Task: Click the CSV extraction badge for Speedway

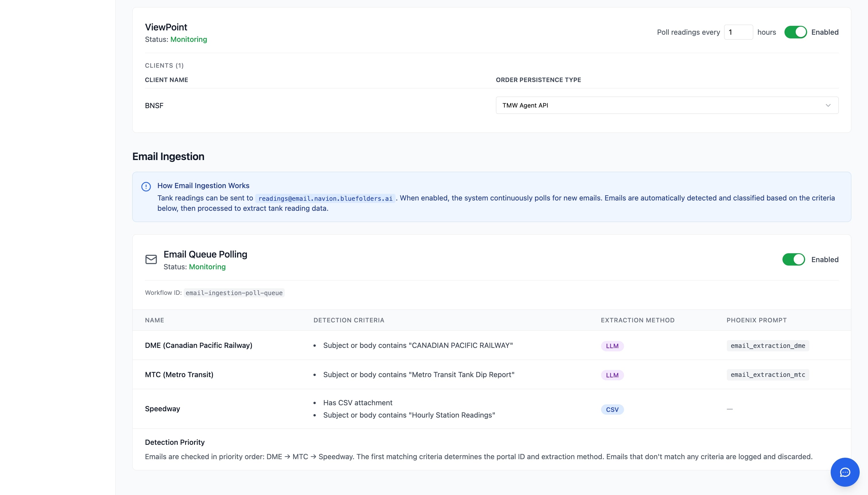Action: (612, 409)
